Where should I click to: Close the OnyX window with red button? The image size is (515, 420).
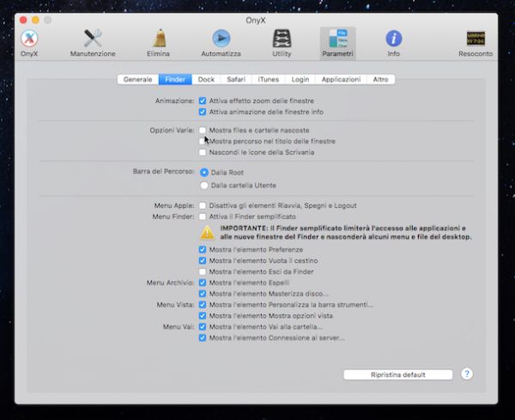23,20
